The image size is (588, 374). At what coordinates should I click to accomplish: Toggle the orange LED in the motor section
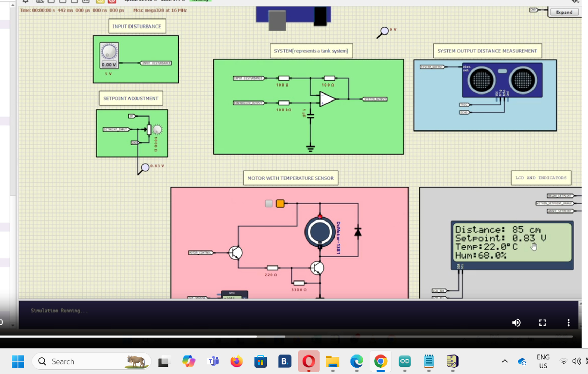280,203
